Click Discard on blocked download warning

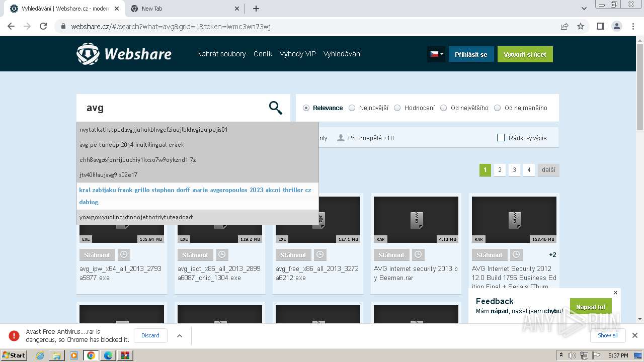(150, 335)
